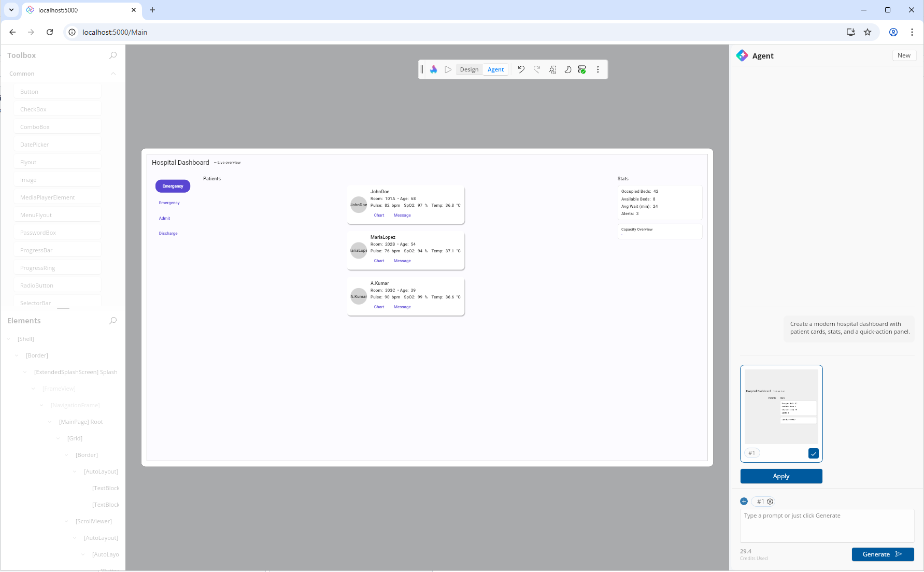This screenshot has width=924, height=572.
Task: Collapse the [MainPage] Root node
Action: pos(50,422)
